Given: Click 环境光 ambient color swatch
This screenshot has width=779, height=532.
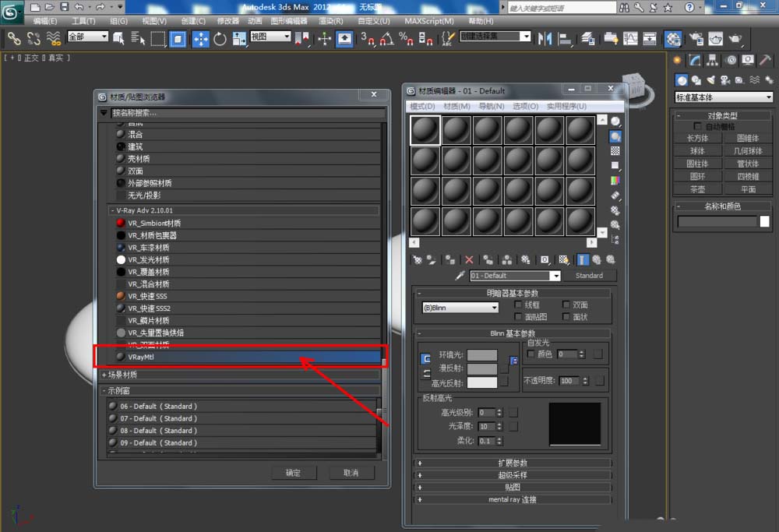Looking at the screenshot, I should pos(482,354).
